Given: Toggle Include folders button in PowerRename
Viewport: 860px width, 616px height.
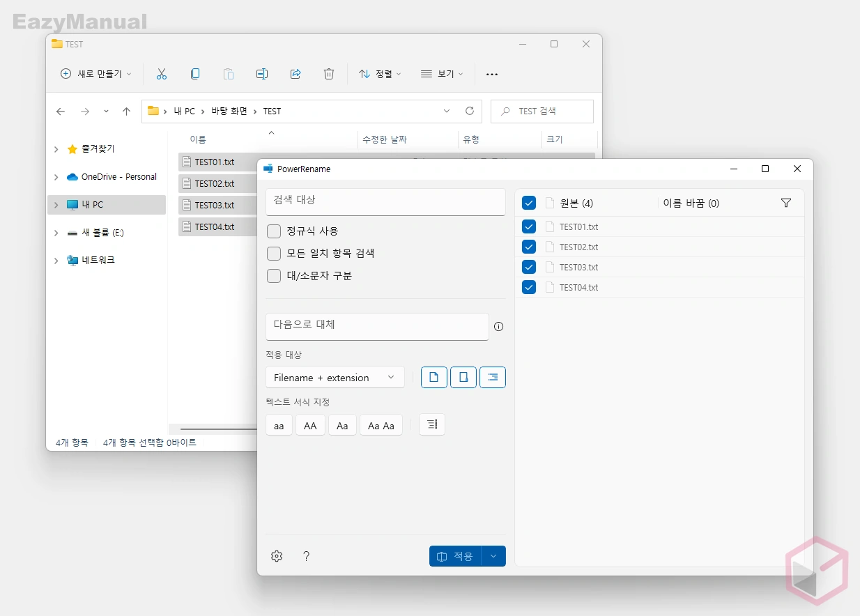Looking at the screenshot, I should (463, 378).
